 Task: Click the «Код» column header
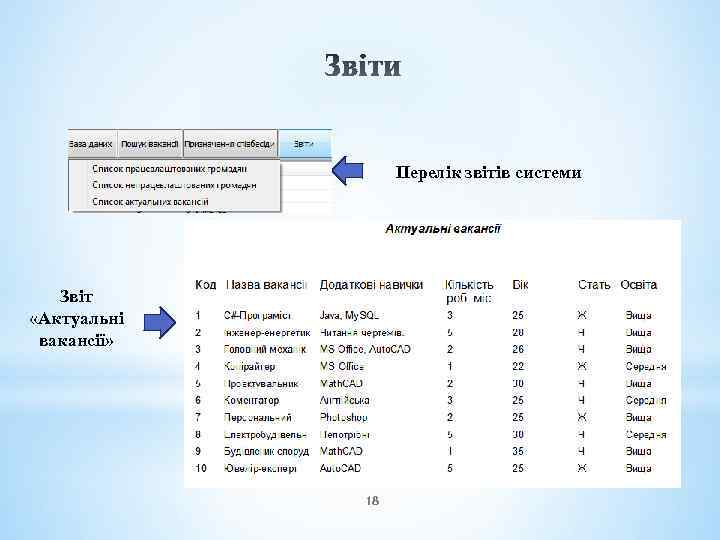205,285
